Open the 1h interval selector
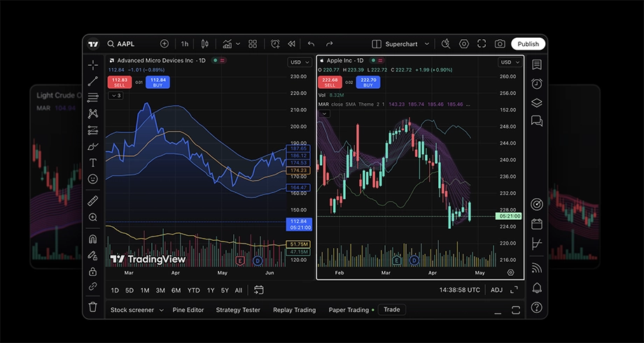Image resolution: width=644 pixels, height=343 pixels. coord(185,44)
